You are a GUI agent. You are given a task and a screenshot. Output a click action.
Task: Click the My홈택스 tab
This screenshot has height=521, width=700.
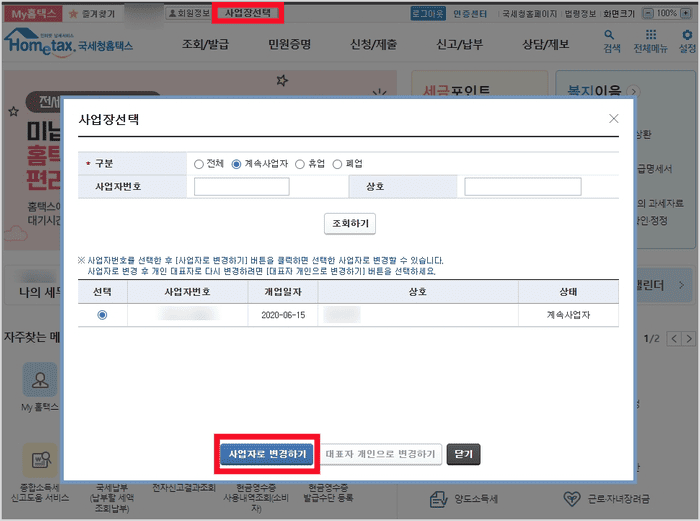tap(33, 14)
